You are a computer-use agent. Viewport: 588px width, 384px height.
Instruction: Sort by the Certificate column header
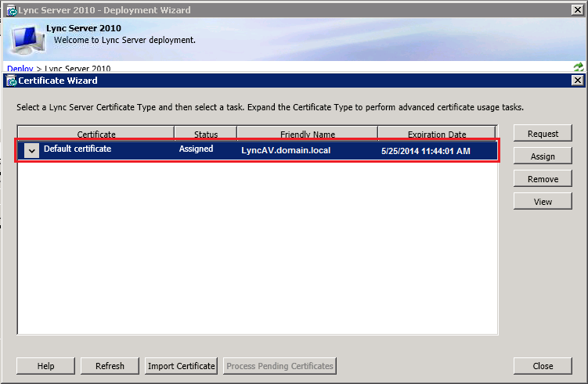(96, 134)
